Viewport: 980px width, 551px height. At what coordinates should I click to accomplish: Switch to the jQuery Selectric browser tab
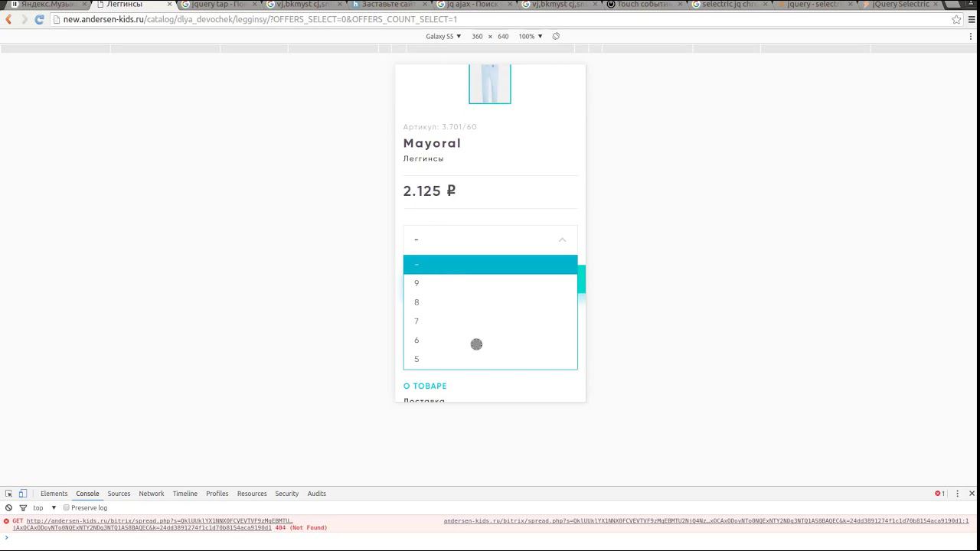tap(900, 5)
